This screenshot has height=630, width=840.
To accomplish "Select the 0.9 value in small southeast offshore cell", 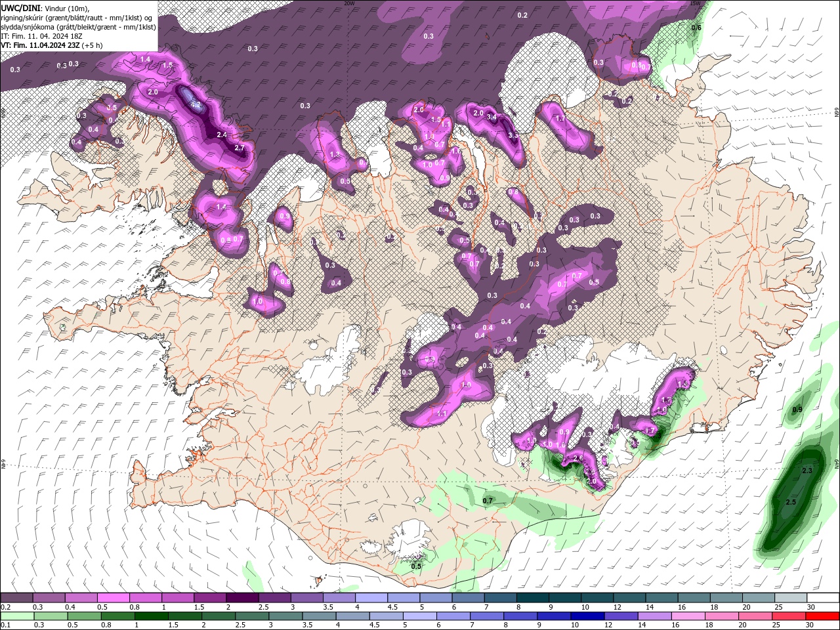I will click(797, 409).
